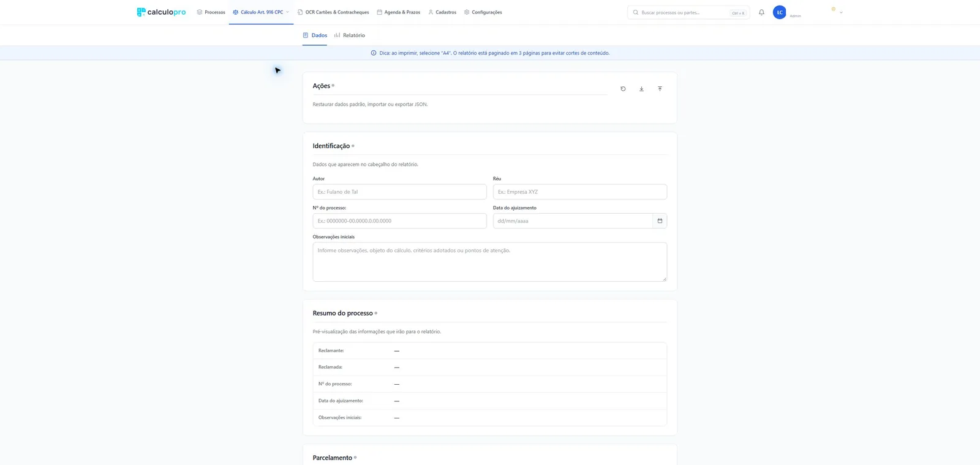The height and width of the screenshot is (465, 980).
Task: Click the Parcelamento section heading
Action: 333,458
